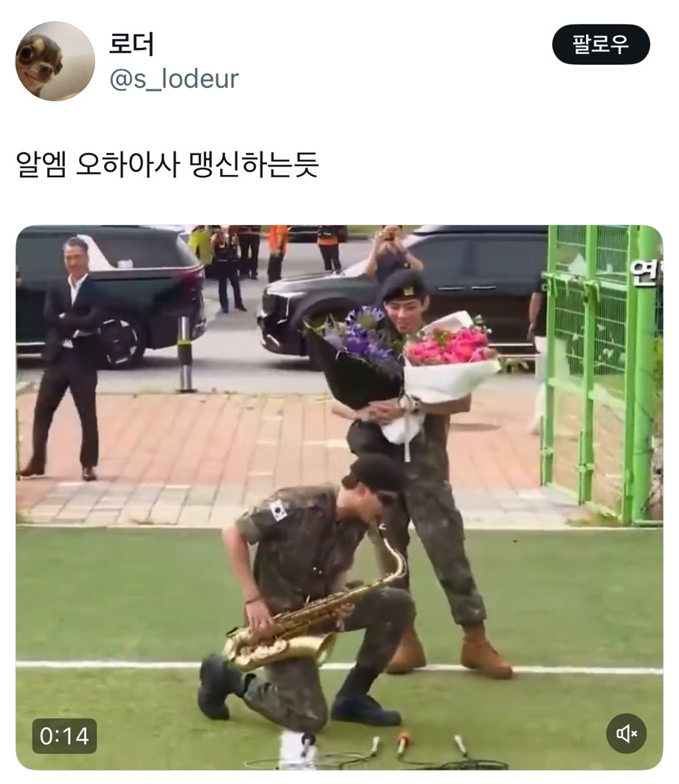Tap the 팔로우 follow button
The height and width of the screenshot is (784, 679).
601,44
